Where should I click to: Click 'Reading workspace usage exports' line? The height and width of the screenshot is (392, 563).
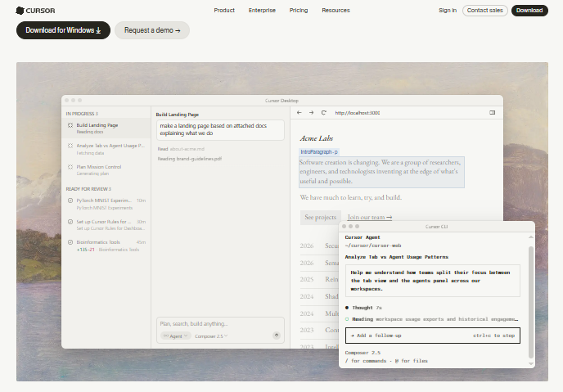coord(432,319)
